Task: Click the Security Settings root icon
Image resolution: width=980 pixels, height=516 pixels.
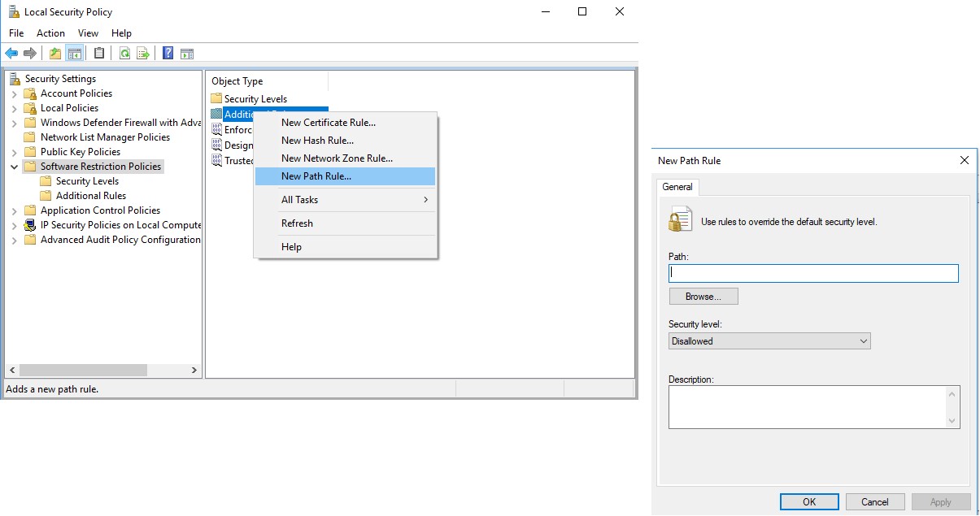Action: [15, 79]
